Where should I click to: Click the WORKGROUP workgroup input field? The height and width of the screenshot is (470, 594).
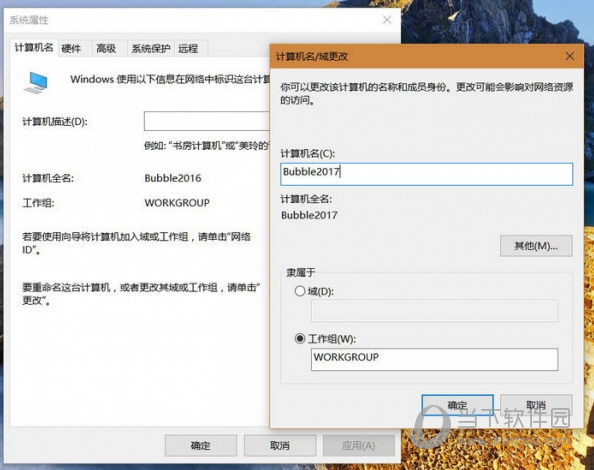(435, 359)
